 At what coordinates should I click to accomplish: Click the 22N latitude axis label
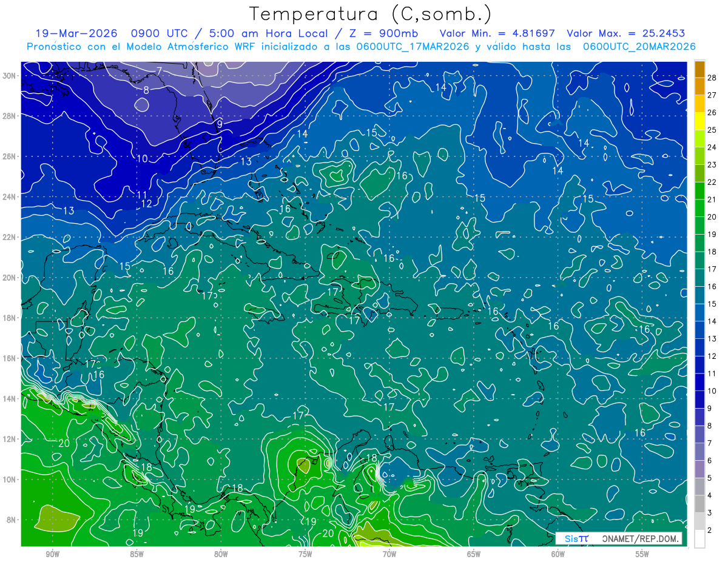click(10, 237)
